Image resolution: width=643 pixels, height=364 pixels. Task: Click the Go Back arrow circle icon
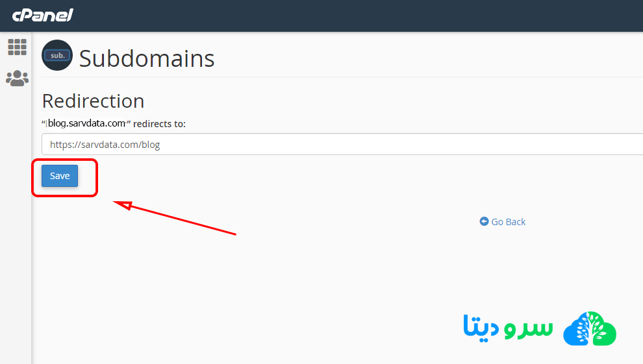click(484, 222)
